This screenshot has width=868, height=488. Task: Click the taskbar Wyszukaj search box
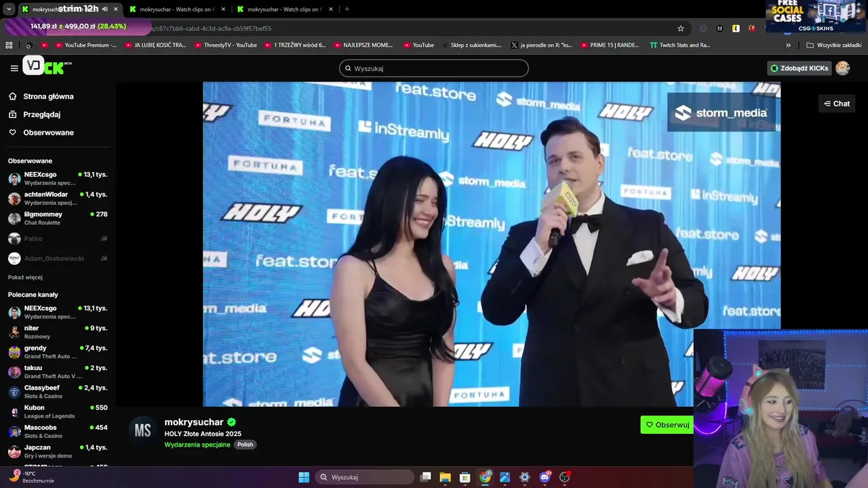pyautogui.click(x=365, y=477)
